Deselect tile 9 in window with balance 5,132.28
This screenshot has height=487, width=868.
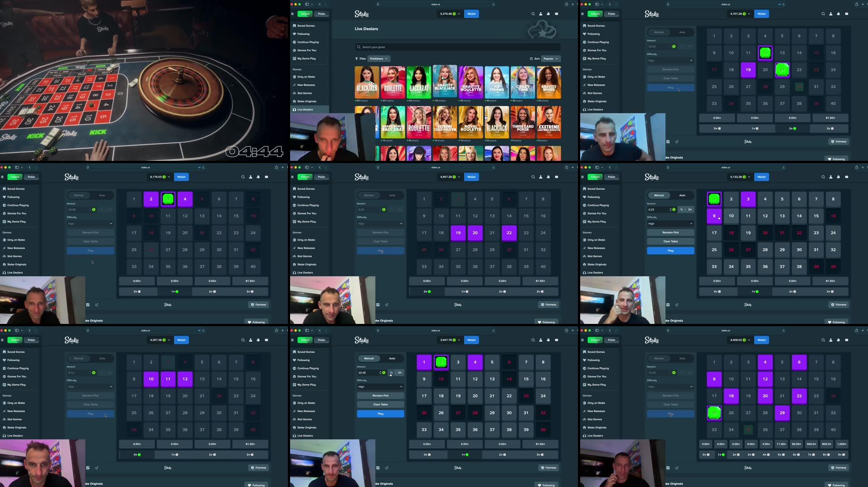click(x=714, y=216)
